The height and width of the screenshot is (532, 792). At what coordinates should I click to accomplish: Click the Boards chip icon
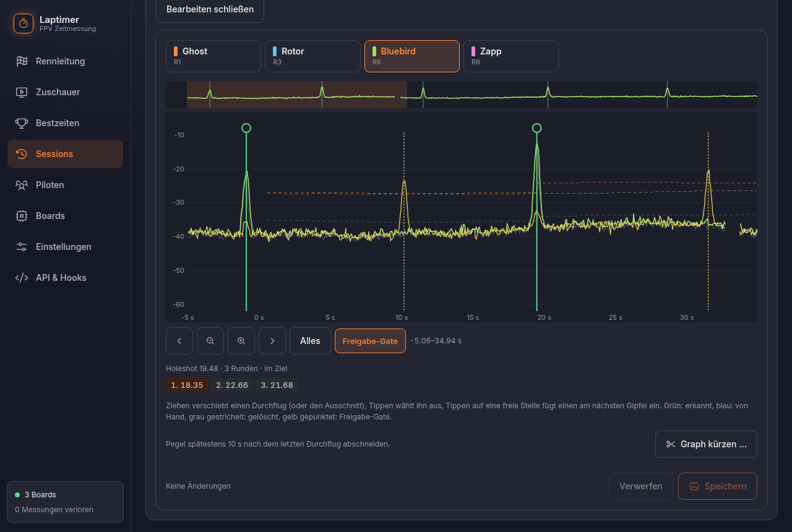click(22, 216)
